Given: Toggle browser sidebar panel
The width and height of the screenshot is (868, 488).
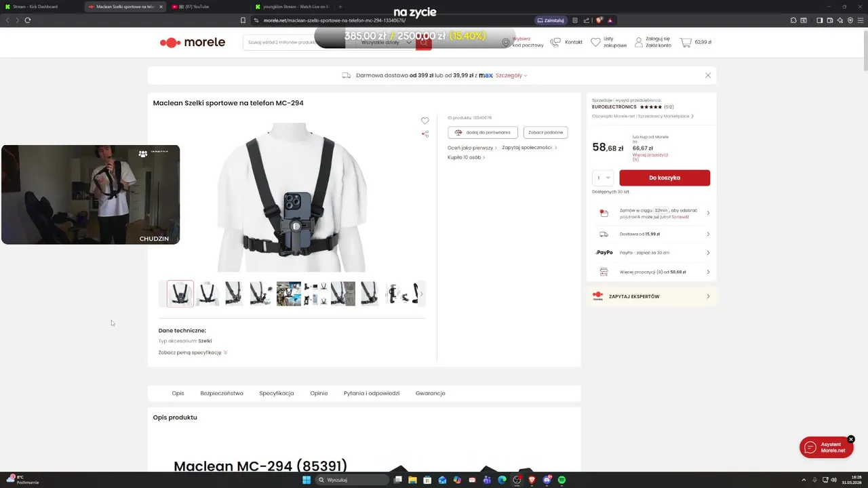Looking at the screenshot, I should coord(819,20).
